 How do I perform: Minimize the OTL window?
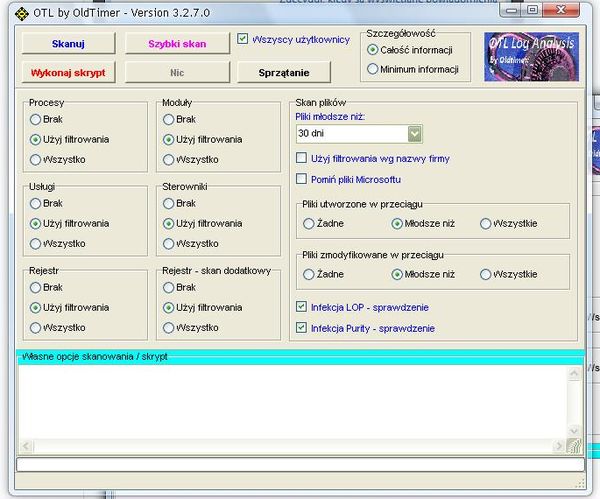coord(511,10)
